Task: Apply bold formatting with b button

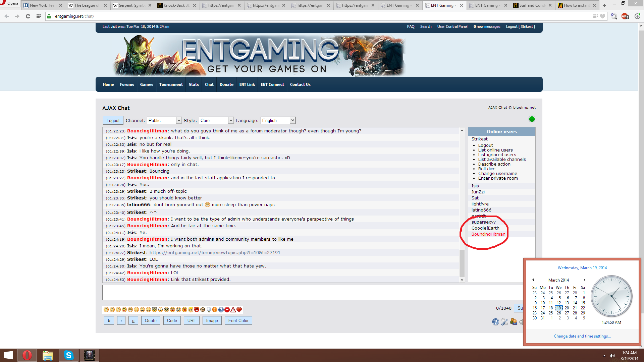Action: tap(109, 321)
